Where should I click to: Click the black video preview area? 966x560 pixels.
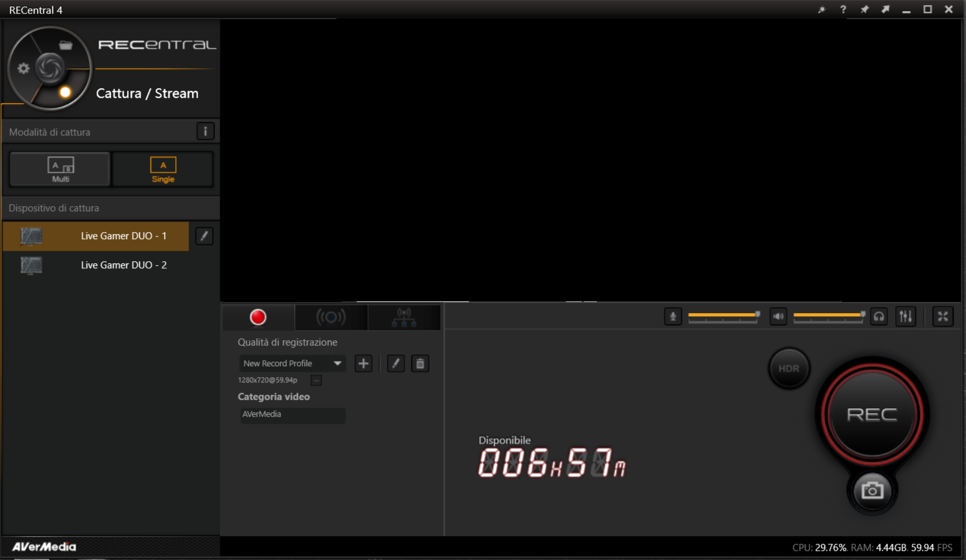591,160
